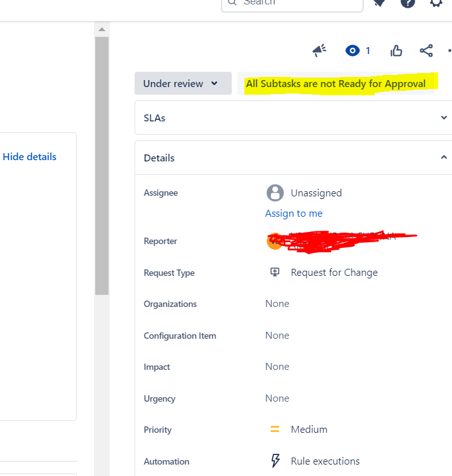Click the scrollbar up arrow
Viewport: 452px width, 476px height.
pyautogui.click(x=102, y=29)
